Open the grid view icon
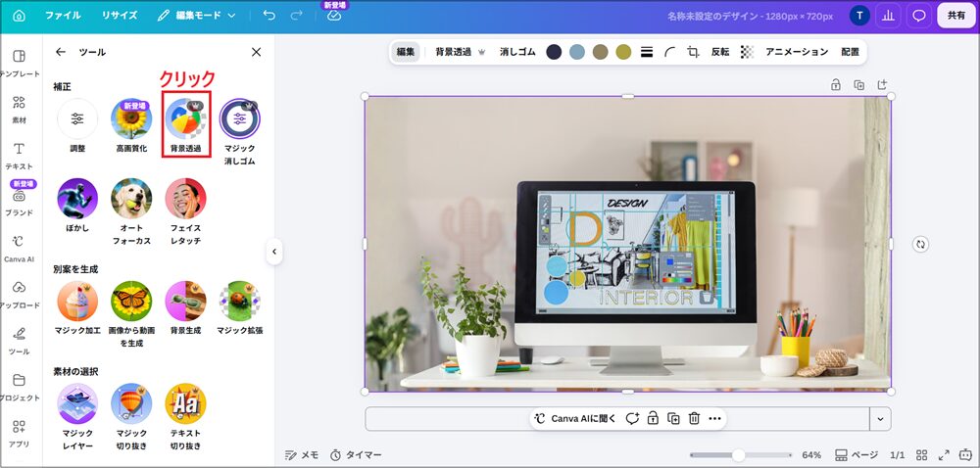The width and height of the screenshot is (980, 468). coord(922,455)
